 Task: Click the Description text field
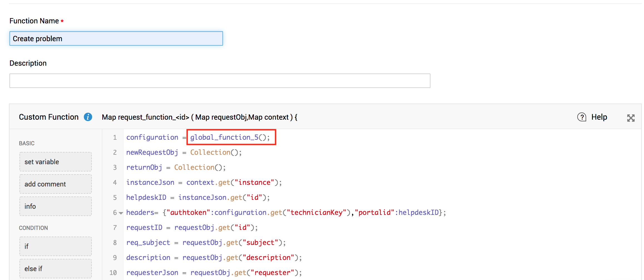tap(220, 81)
